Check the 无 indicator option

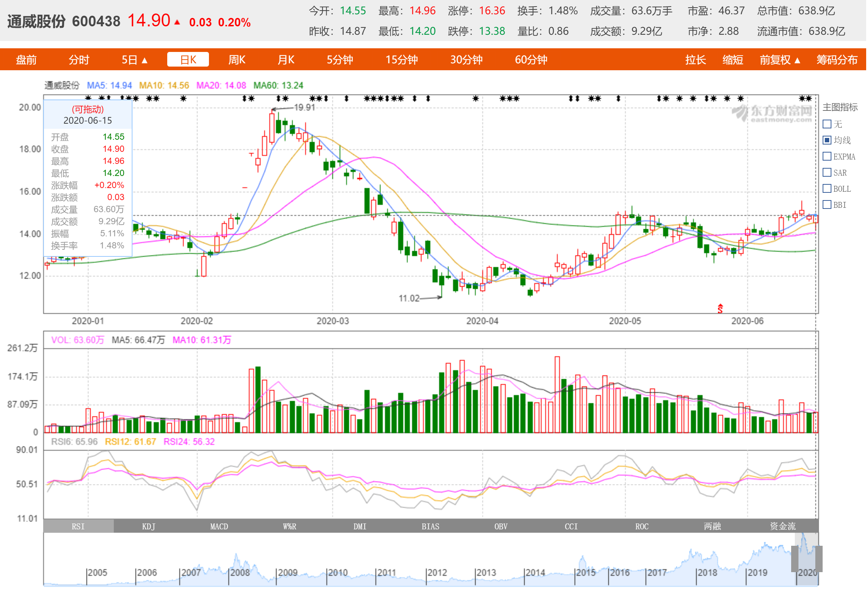coord(827,124)
